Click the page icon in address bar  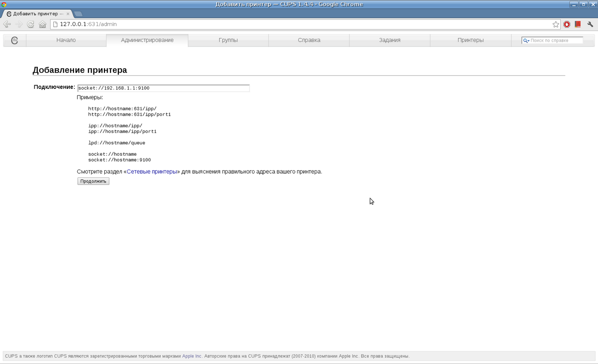click(55, 24)
